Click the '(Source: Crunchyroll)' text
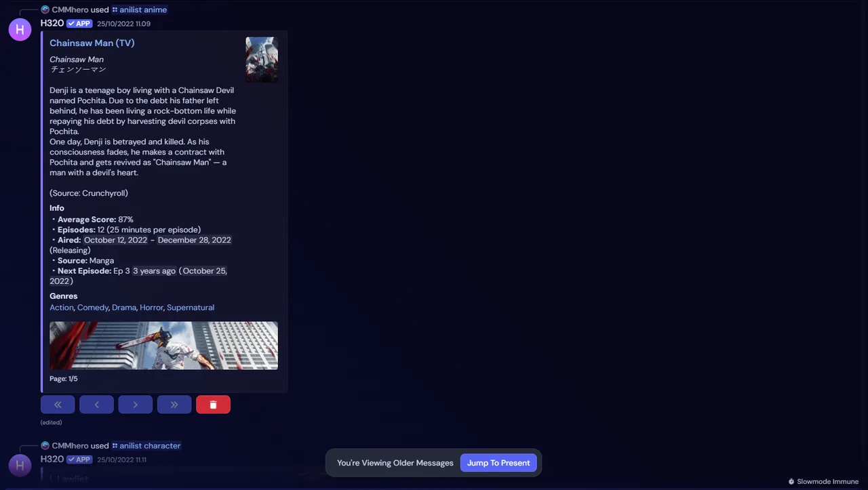868x490 pixels. point(89,193)
